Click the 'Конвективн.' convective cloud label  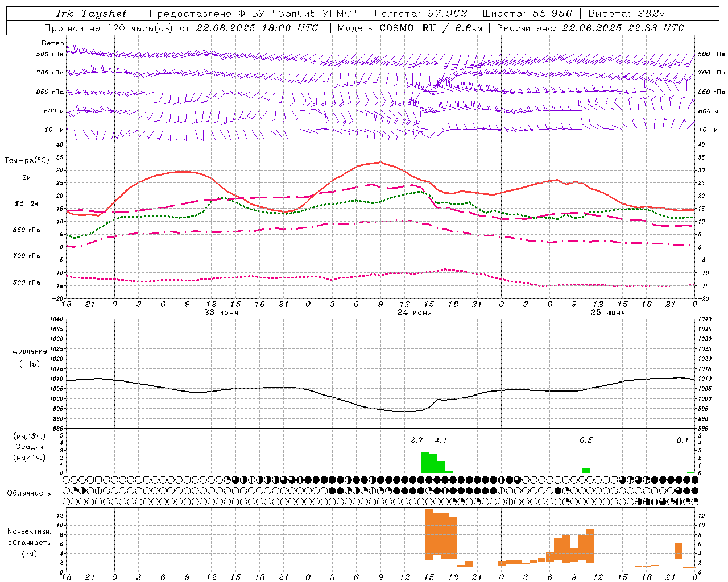(30, 531)
